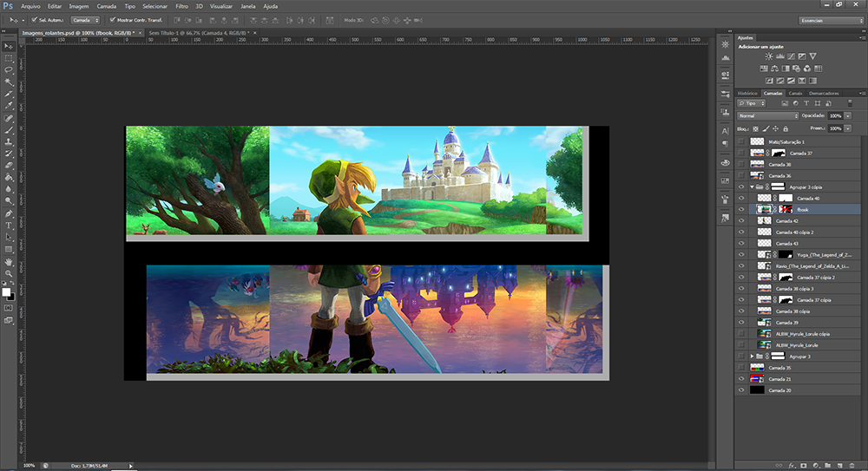
Task: Click the delete layer trash icon
Action: 852,466
